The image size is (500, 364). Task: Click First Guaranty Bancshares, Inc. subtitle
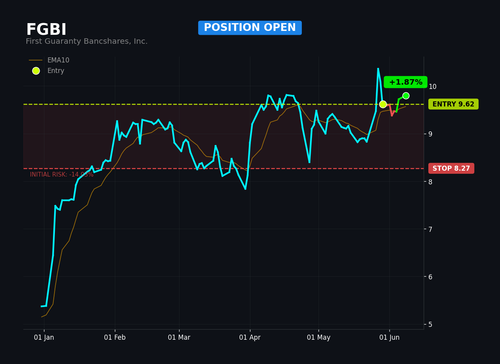(x=87, y=41)
